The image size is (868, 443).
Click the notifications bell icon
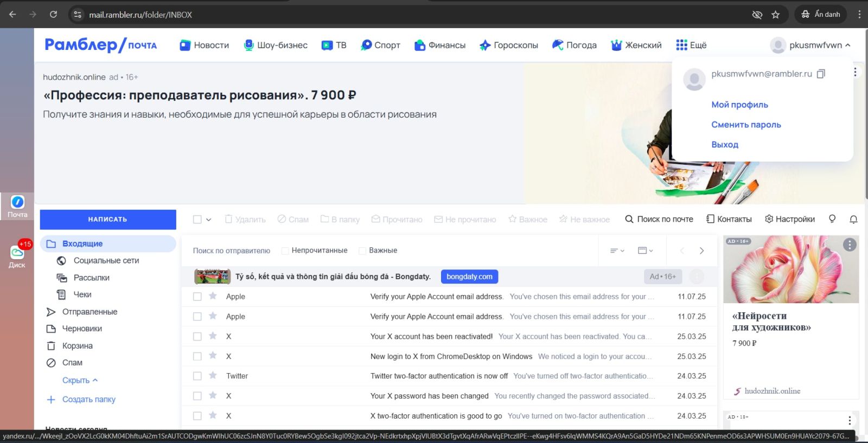(853, 219)
